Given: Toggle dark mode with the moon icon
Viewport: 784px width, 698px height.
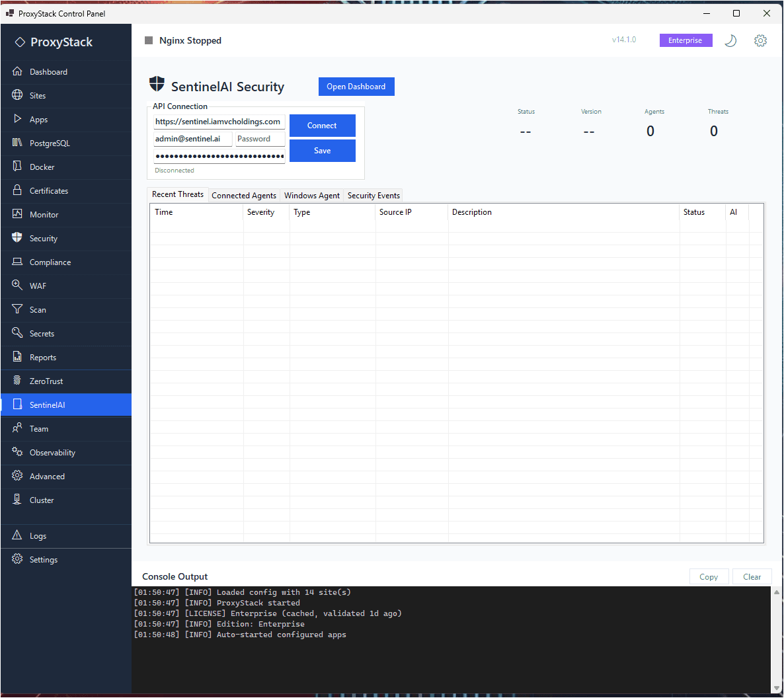Looking at the screenshot, I should [730, 40].
